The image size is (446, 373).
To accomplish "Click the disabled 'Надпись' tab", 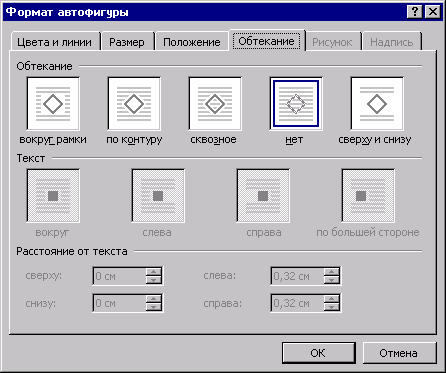I will click(392, 42).
